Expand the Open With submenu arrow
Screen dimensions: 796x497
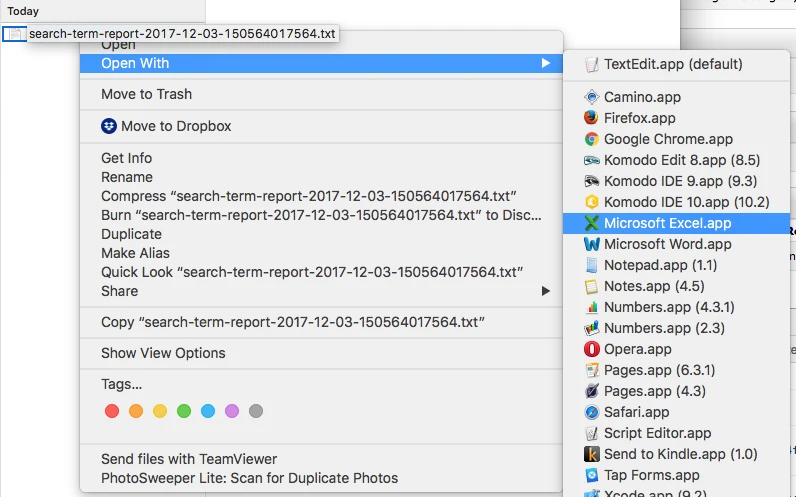[546, 63]
